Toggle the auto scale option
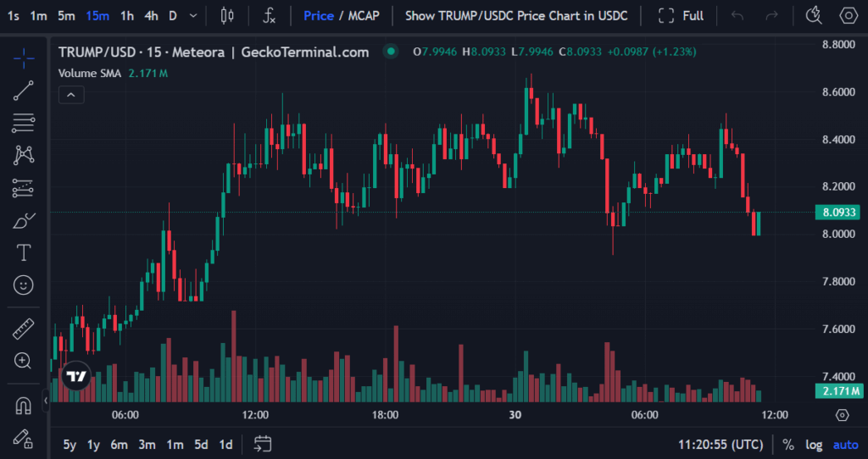Viewport: 868px width, 459px height. tap(845, 445)
